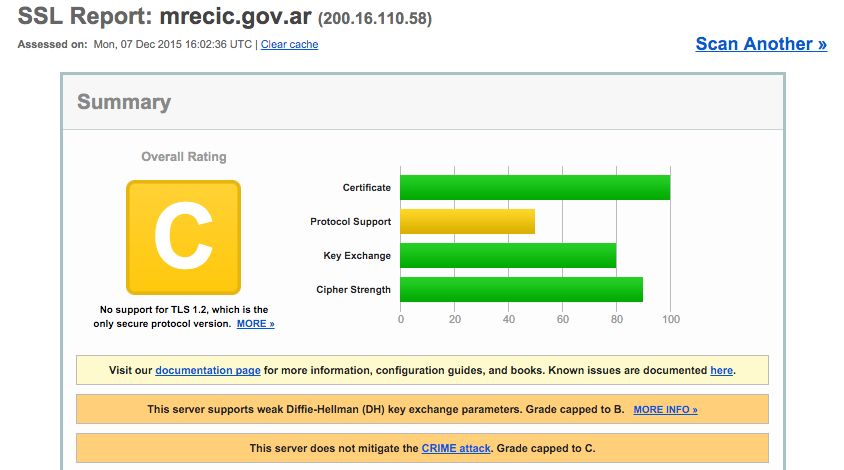Open the Scan Another link

click(x=761, y=44)
